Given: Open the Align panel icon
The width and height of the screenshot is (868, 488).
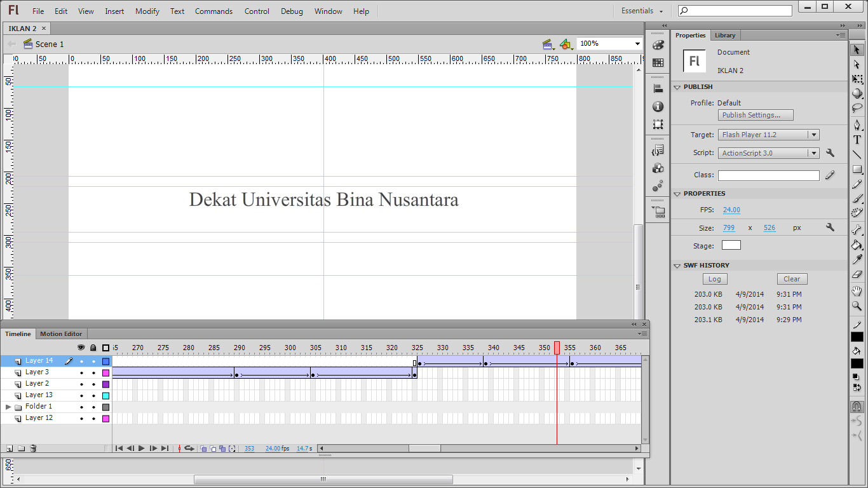Looking at the screenshot, I should 658,89.
